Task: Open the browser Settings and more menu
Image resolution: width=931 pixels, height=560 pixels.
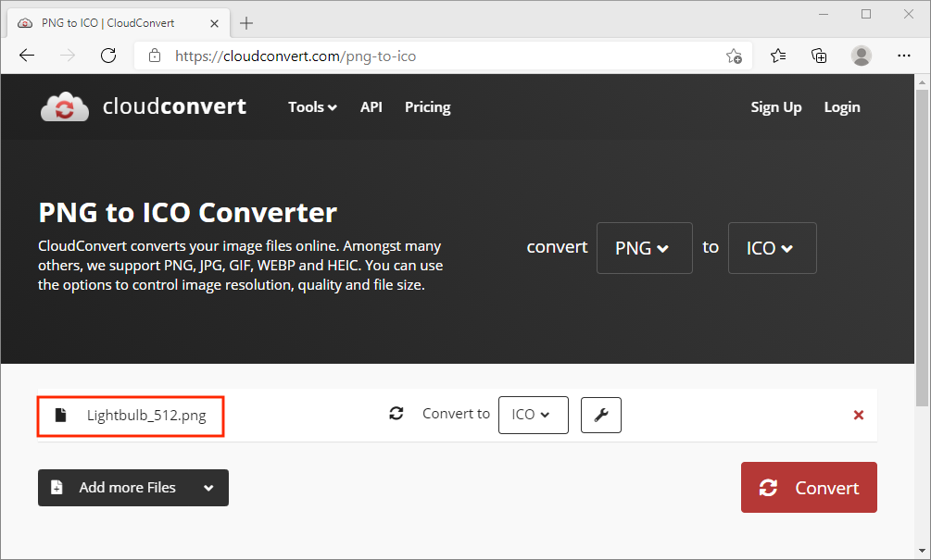Action: click(904, 56)
